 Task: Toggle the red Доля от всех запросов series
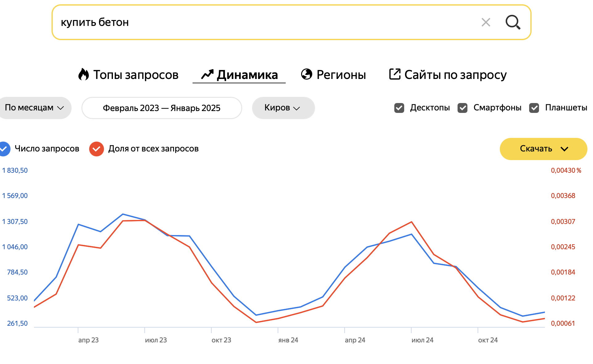click(97, 149)
